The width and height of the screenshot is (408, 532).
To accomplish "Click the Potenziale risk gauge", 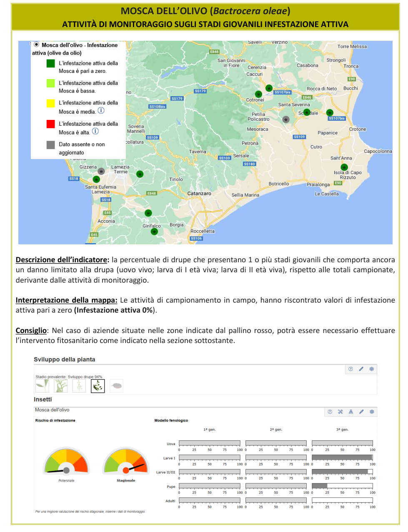I will [66, 461].
